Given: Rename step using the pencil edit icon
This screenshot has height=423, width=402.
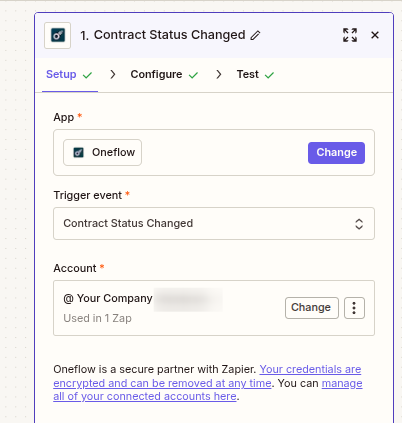Looking at the screenshot, I should (x=255, y=35).
